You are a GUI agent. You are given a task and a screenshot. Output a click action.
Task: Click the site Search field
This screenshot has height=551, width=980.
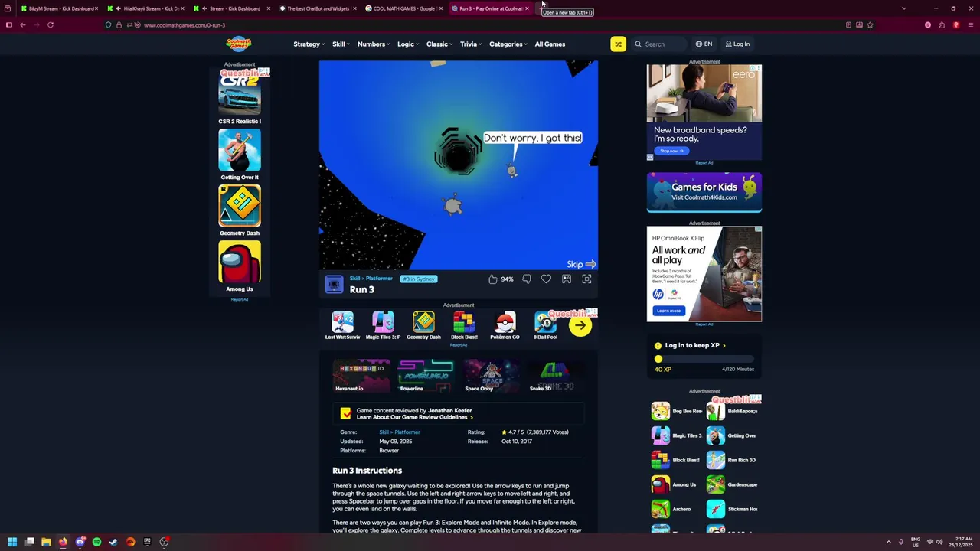[660, 44]
